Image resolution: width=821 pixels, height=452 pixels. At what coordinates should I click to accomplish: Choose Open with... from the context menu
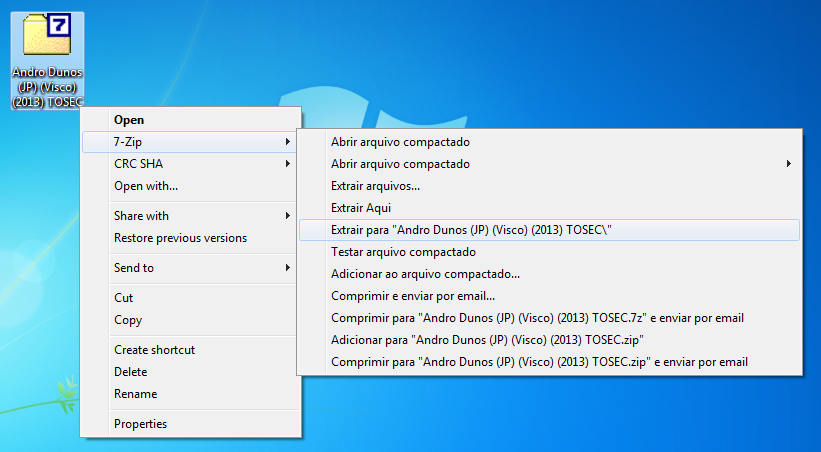pyautogui.click(x=146, y=186)
